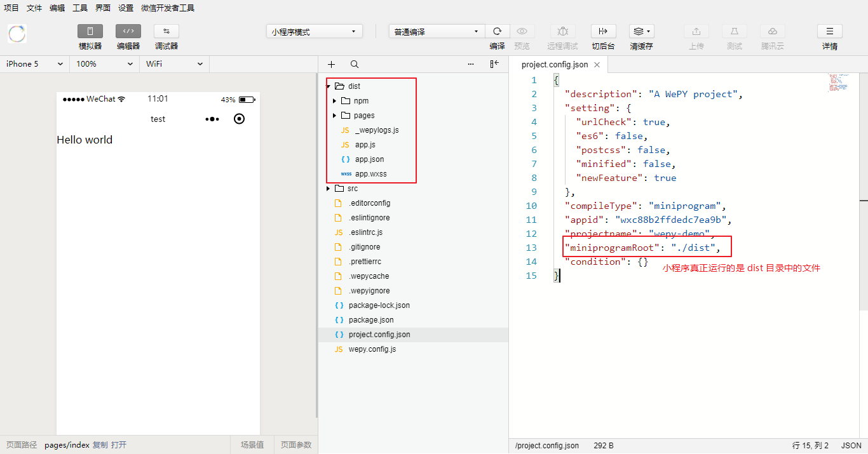
Task: Open the 小程序模式 mode dropdown
Action: click(x=314, y=32)
